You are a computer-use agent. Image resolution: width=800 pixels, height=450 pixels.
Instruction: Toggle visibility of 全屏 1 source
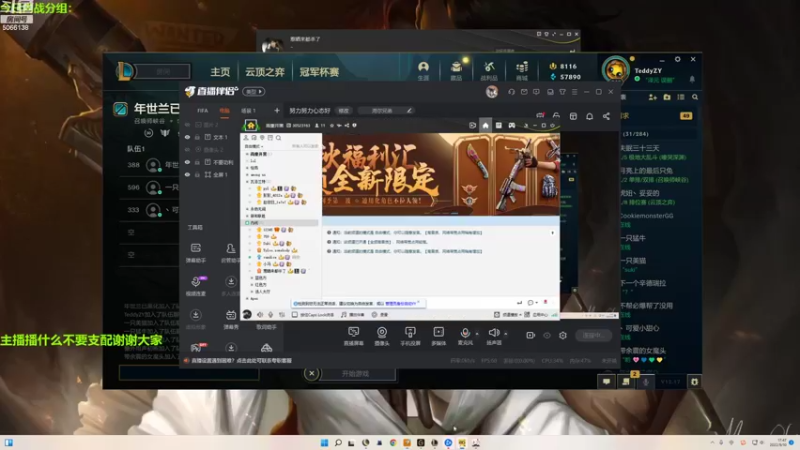[187, 174]
